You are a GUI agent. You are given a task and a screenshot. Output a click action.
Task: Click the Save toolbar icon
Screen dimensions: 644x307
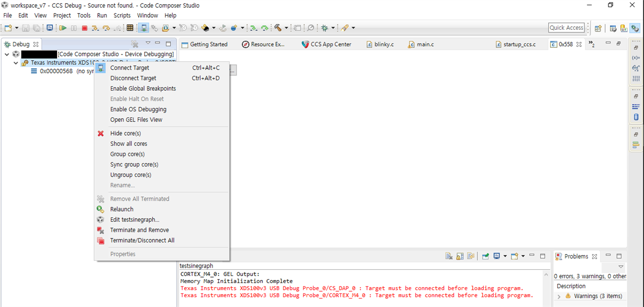point(26,28)
